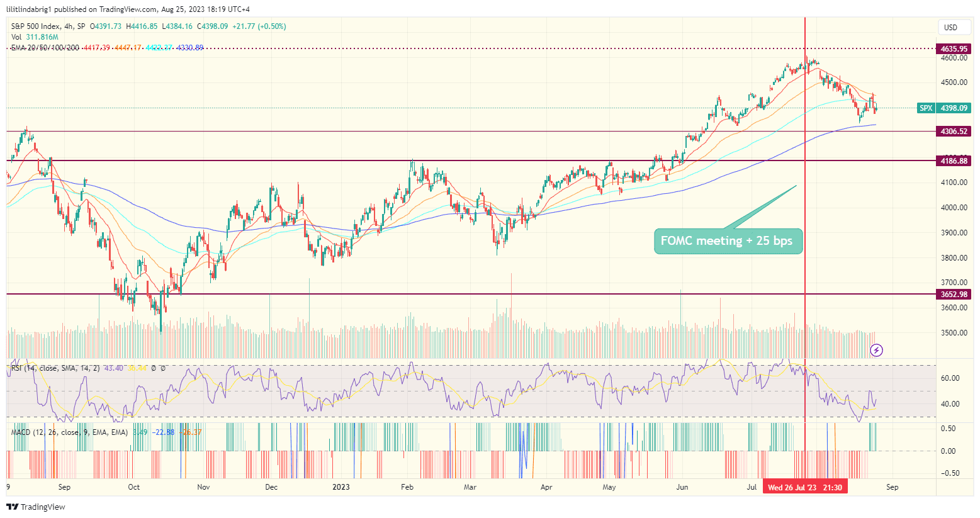The width and height of the screenshot is (980, 518).
Task: Select the 4635.95 dotted level label
Action: [x=954, y=48]
